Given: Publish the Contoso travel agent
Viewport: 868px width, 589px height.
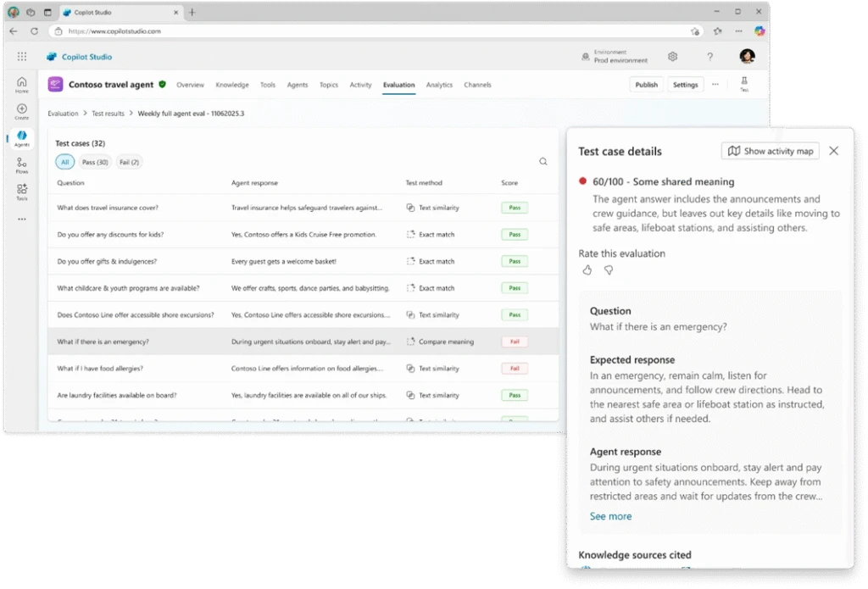Looking at the screenshot, I should pyautogui.click(x=646, y=85).
